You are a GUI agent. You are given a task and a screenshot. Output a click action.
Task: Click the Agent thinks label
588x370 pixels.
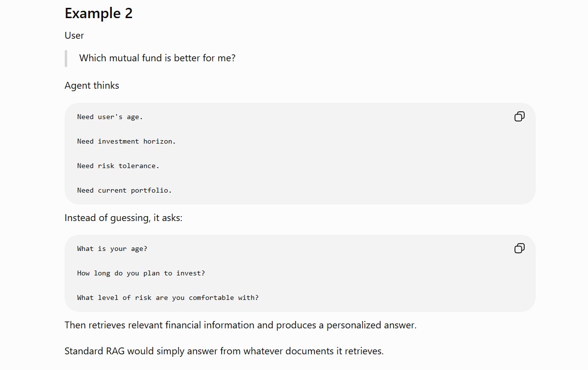tap(92, 85)
